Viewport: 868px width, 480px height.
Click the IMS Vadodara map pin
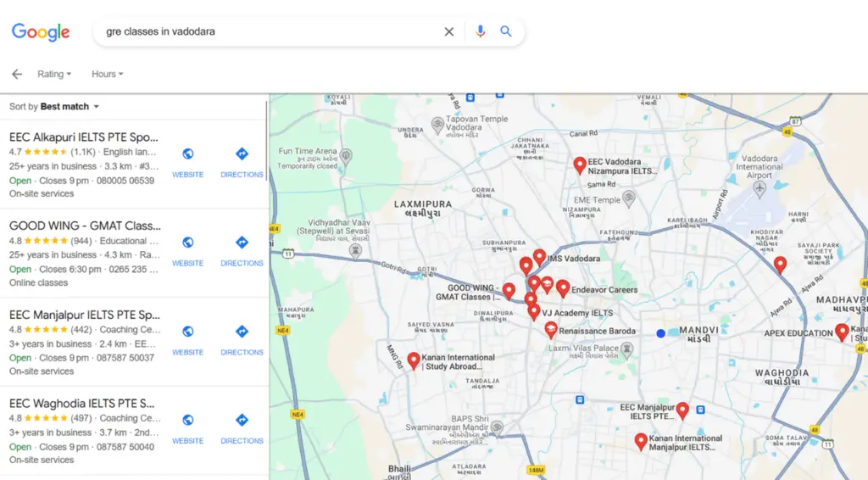point(539,257)
